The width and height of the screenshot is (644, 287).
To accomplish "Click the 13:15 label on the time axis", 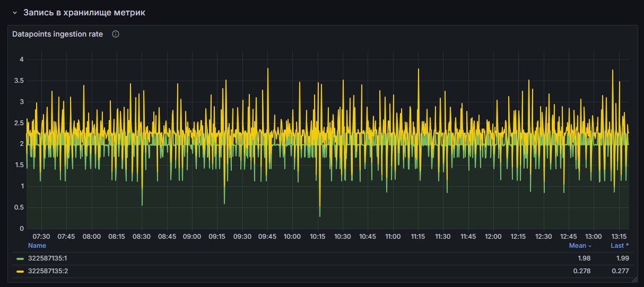I will pos(619,237).
